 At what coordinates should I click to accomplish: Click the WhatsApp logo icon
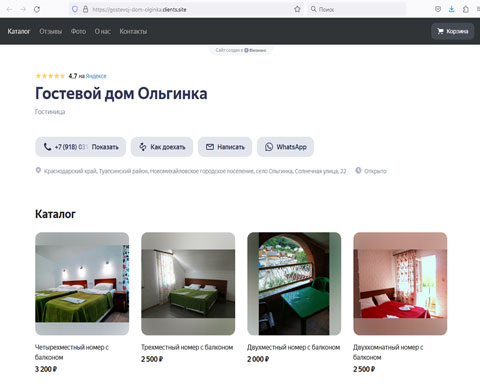[269, 147]
